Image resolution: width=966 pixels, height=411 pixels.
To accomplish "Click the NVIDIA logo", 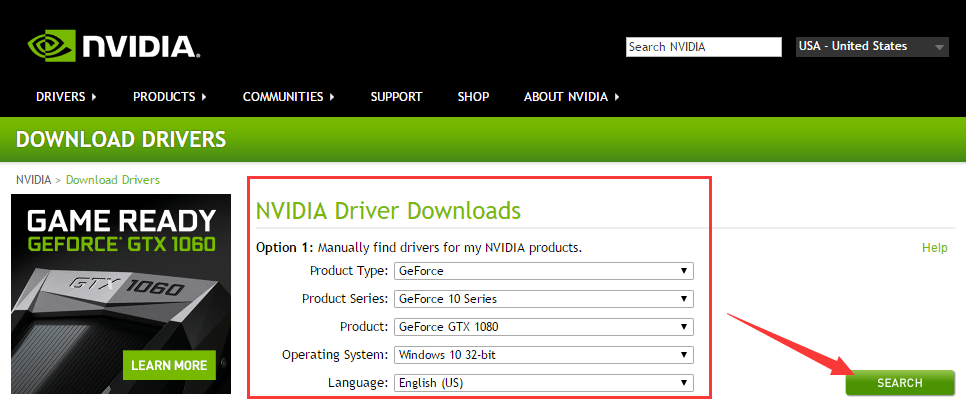I will [x=114, y=46].
